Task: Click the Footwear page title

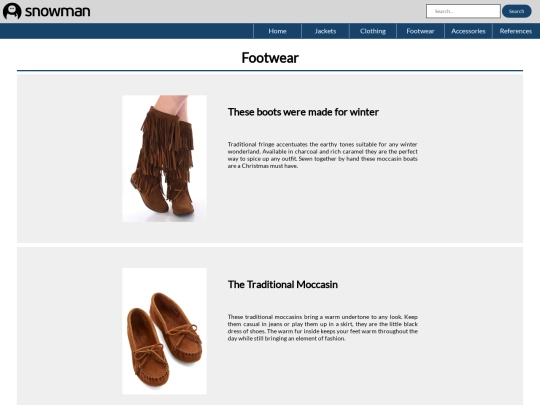Action: 270,58
